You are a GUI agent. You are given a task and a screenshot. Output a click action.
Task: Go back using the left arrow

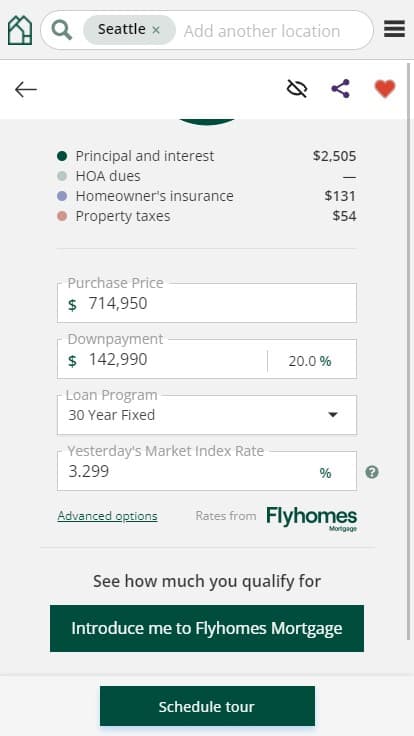26,89
